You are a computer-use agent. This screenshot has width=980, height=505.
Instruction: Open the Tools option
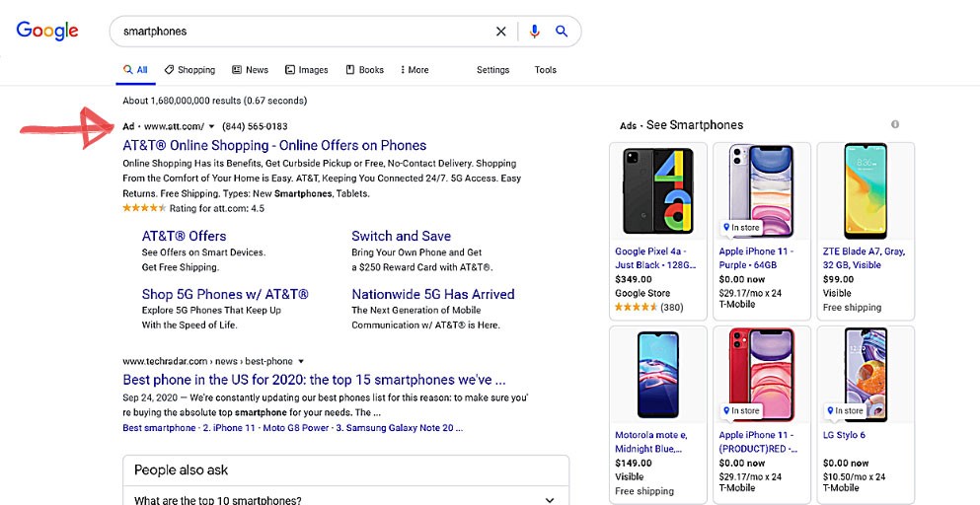click(546, 70)
